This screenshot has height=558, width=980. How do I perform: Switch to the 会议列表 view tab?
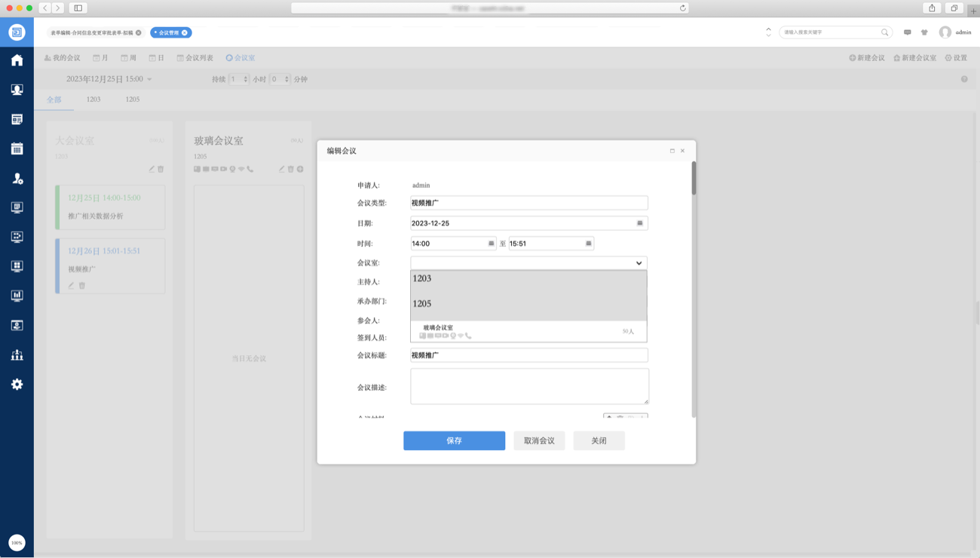click(x=195, y=58)
